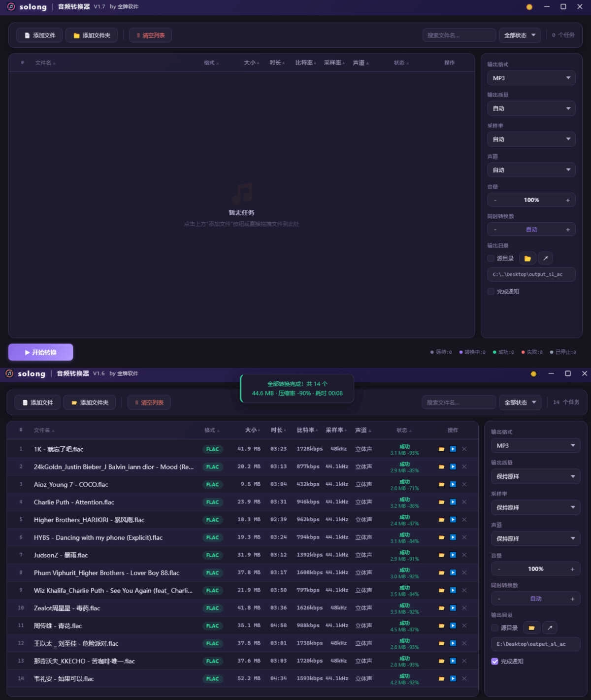The image size is (591, 700).
Task: Open the 全部状态 filter in the 14 个任务 window
Action: coord(520,402)
